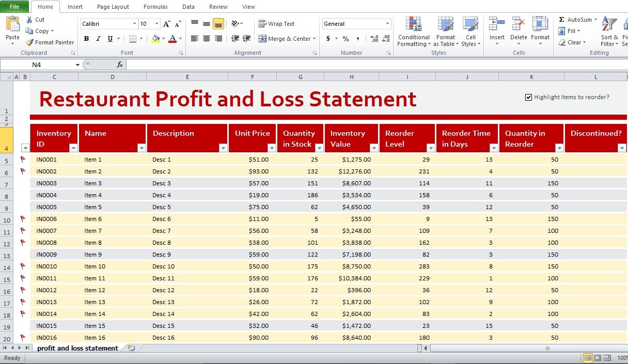The height and width of the screenshot is (364, 628).
Task: Align text to the middle
Action: point(207,24)
